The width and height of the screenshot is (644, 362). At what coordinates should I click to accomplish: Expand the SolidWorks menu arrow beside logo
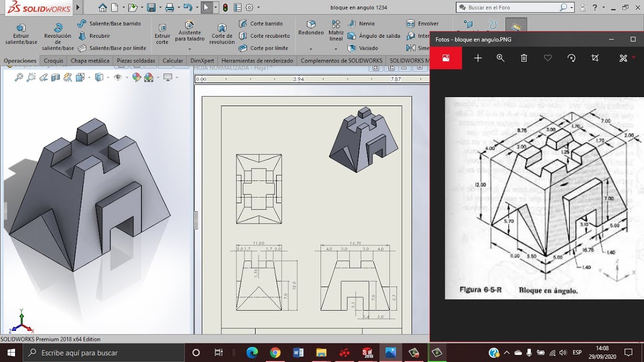coord(78,8)
